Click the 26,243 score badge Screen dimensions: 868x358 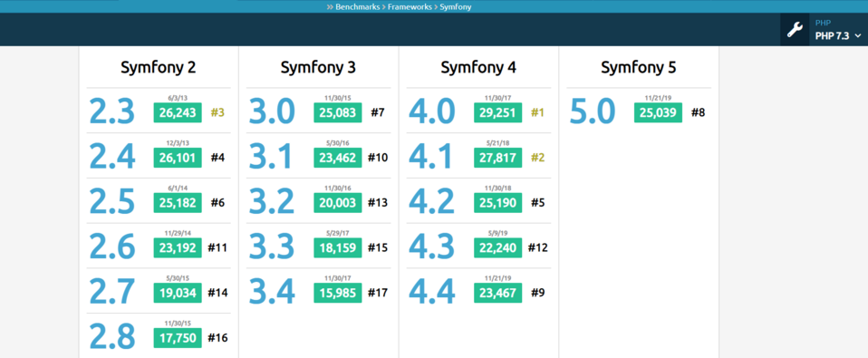pos(178,113)
